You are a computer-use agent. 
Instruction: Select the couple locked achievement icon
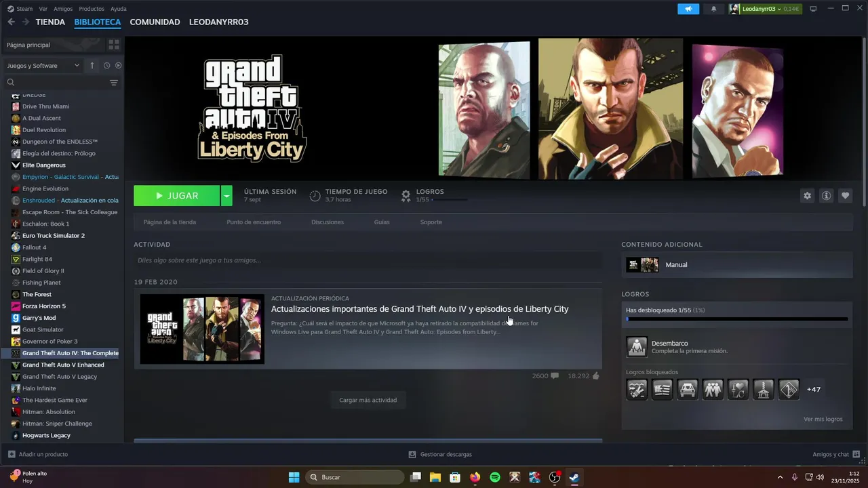[713, 389]
